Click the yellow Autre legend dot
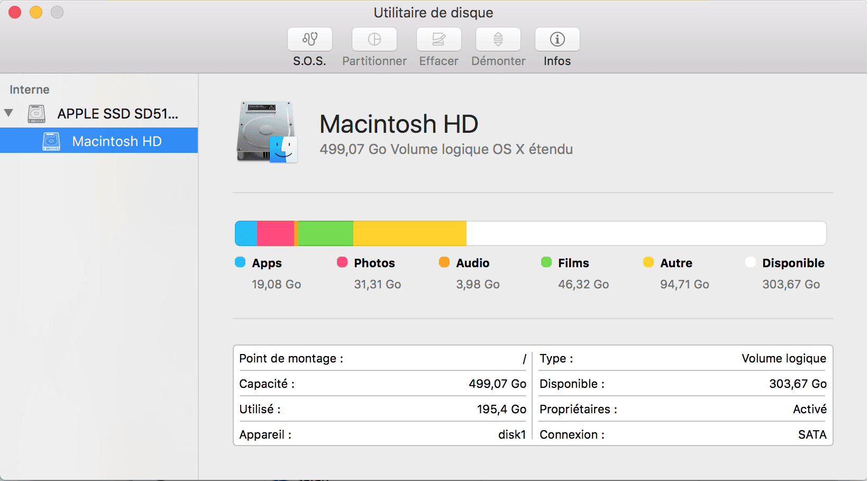The height and width of the screenshot is (481, 868). [x=648, y=262]
